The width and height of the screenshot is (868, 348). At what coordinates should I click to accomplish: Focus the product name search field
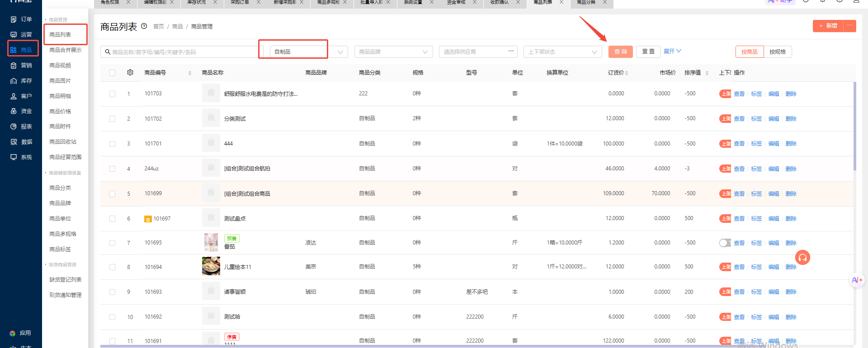point(182,52)
